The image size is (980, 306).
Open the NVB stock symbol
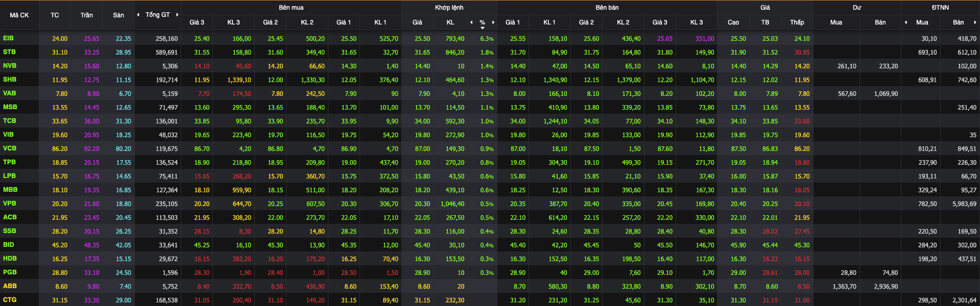(10, 66)
